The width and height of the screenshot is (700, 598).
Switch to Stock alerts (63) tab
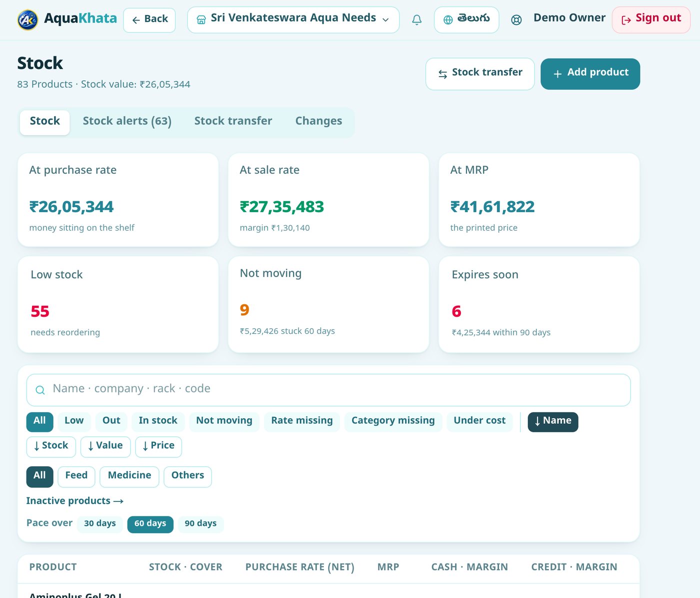127,123
